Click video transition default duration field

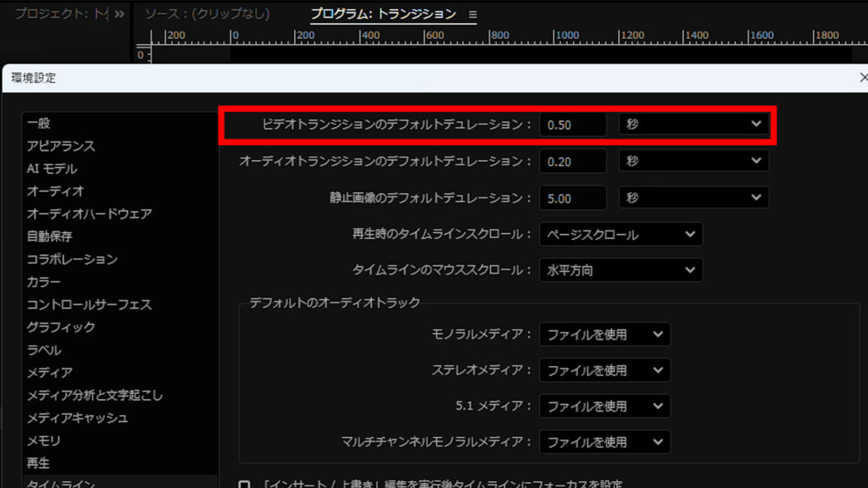[x=572, y=125]
